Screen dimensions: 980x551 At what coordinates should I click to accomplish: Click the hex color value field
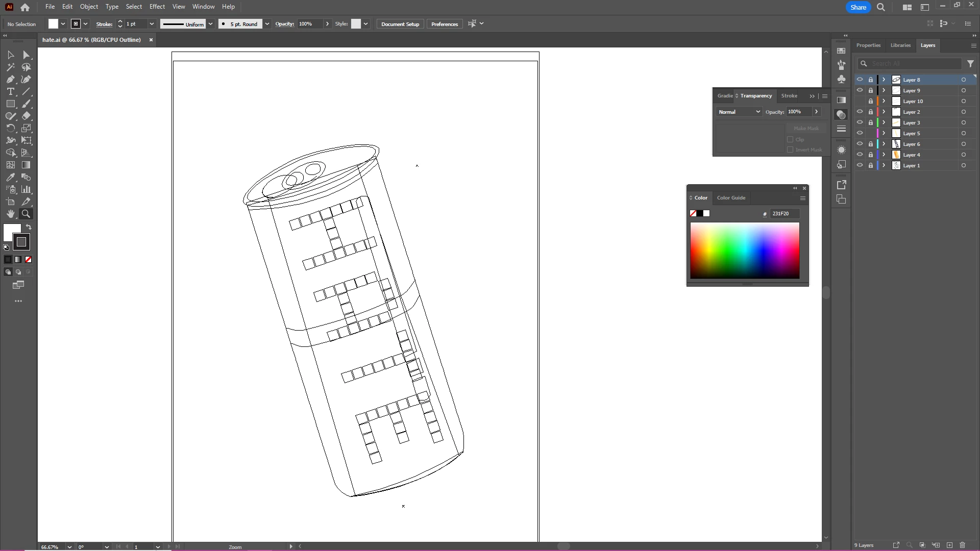784,214
